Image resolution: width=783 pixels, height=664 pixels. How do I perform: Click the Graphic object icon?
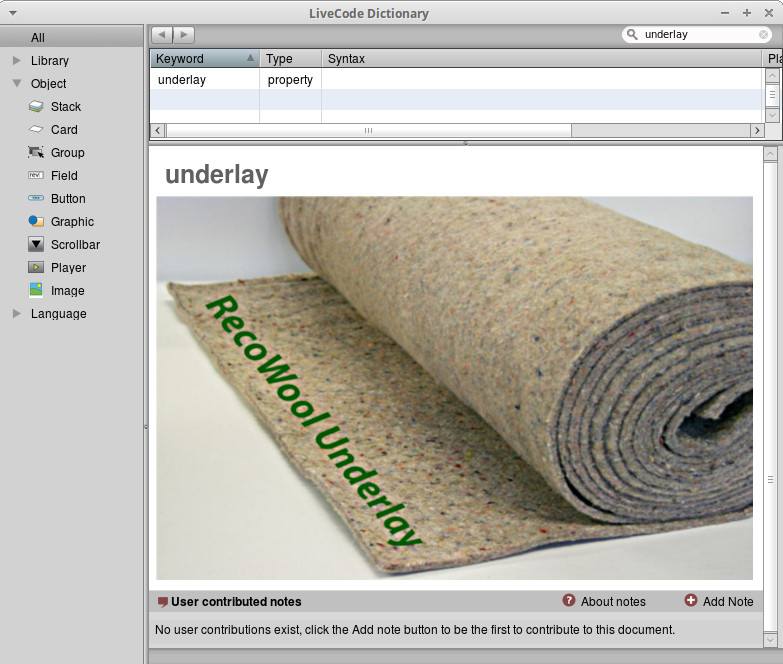point(36,222)
